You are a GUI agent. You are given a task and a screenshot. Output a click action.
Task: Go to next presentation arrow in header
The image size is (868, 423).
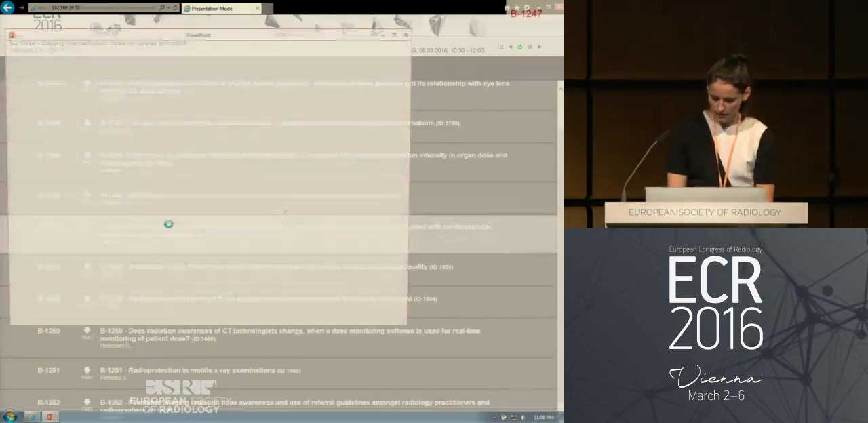[539, 47]
